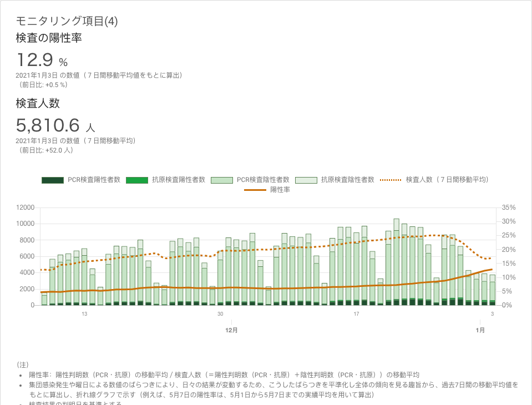
Task: Click the 15% right axis label
Action: [x=509, y=264]
